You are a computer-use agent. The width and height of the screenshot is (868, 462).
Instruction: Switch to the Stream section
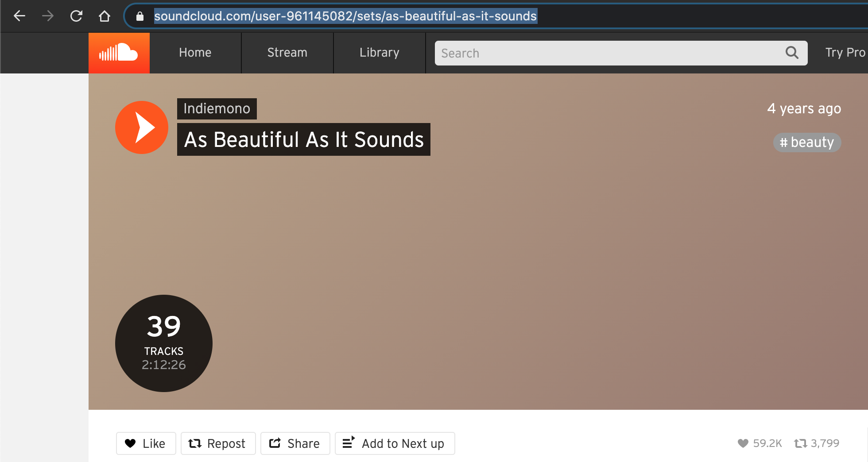(287, 53)
